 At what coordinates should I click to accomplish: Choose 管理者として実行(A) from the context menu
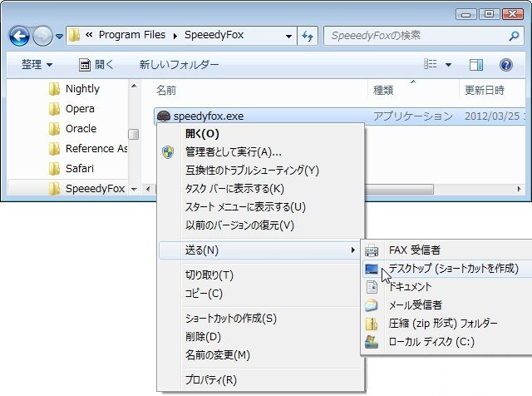260,152
